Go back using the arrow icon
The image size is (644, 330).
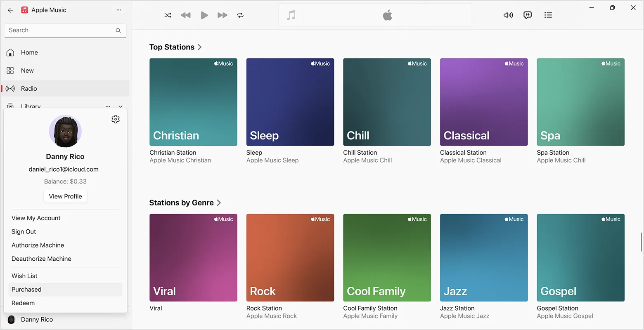(10, 10)
